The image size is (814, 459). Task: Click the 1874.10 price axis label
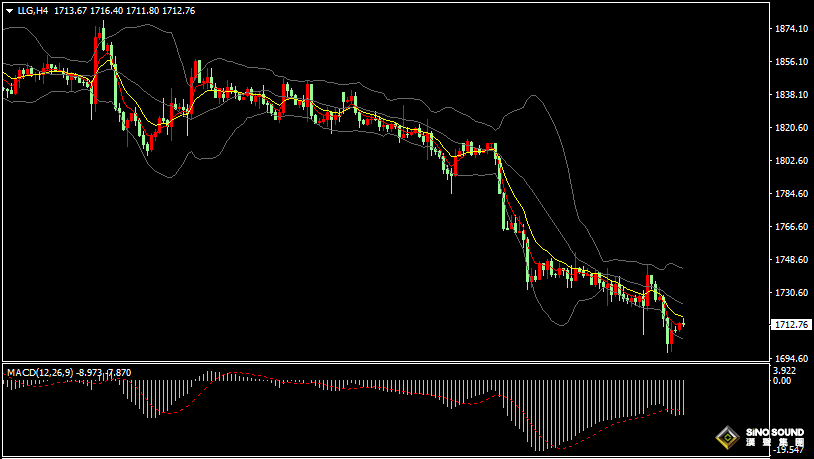point(790,29)
